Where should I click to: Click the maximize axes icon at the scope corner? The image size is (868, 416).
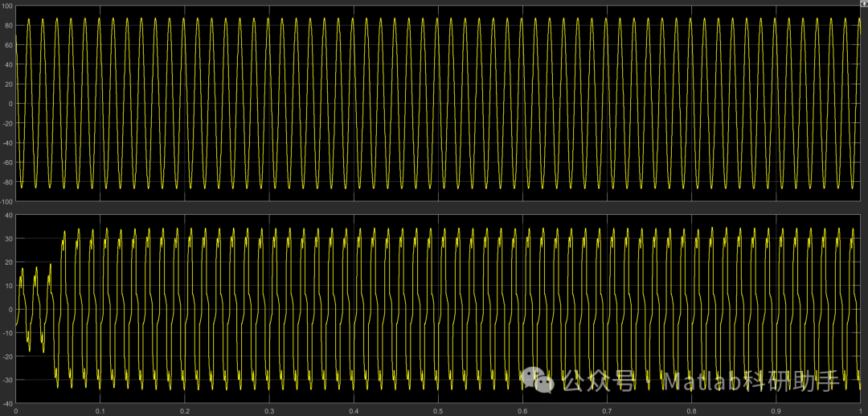tap(864, 2)
